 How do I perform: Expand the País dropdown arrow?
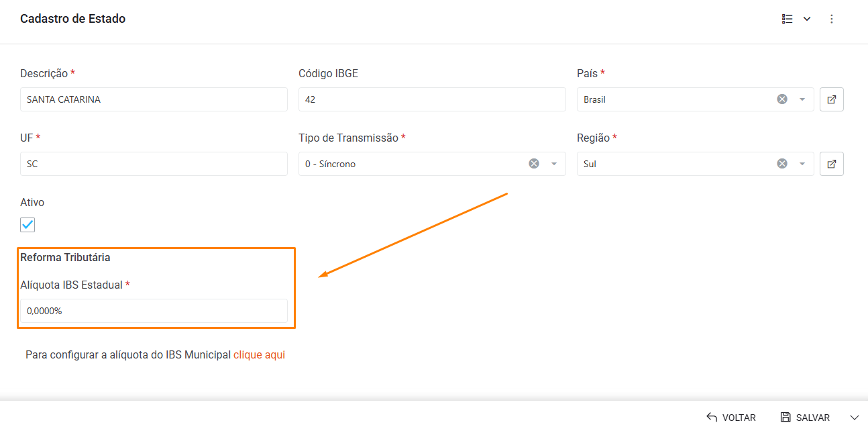point(802,99)
